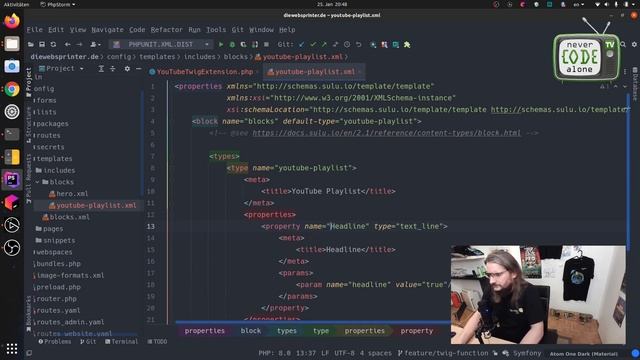
Task: Click the yellow puzzle plugin icon
Action: (407, 44)
